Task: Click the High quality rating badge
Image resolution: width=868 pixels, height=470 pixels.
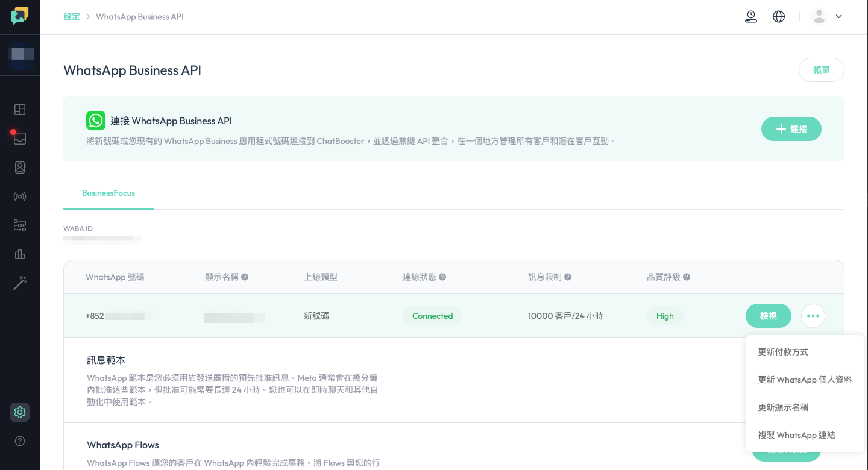Action: [x=665, y=316]
